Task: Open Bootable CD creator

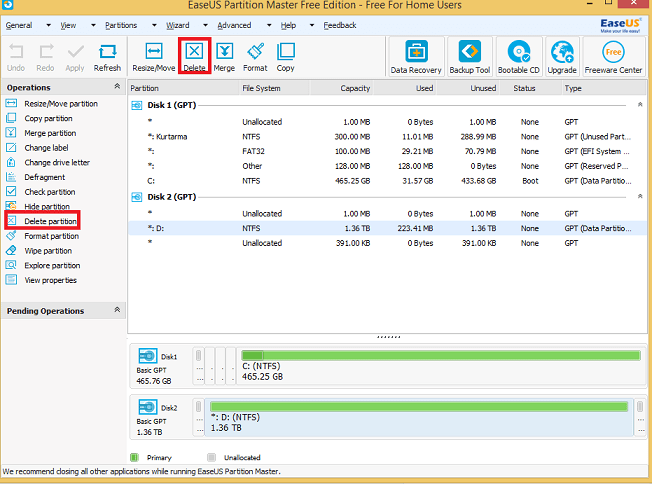Action: click(519, 57)
